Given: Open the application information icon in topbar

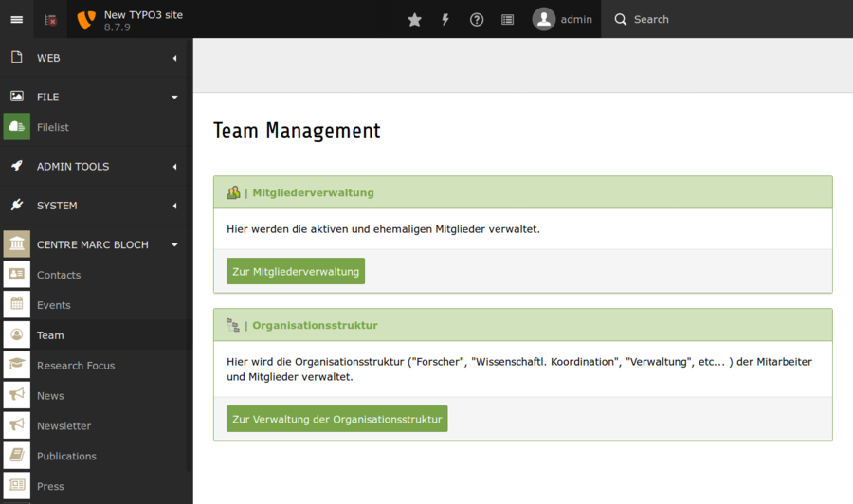Looking at the screenshot, I should [x=508, y=19].
